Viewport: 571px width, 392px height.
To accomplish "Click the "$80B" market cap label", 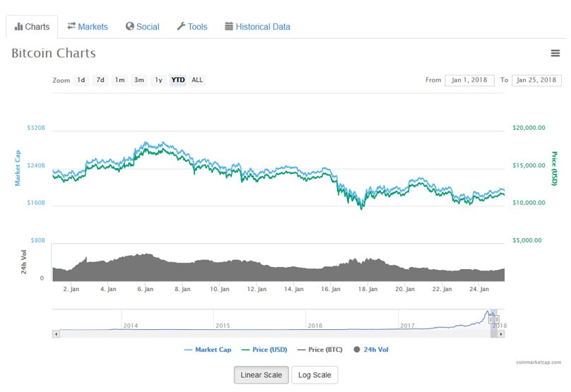I will (x=38, y=240).
